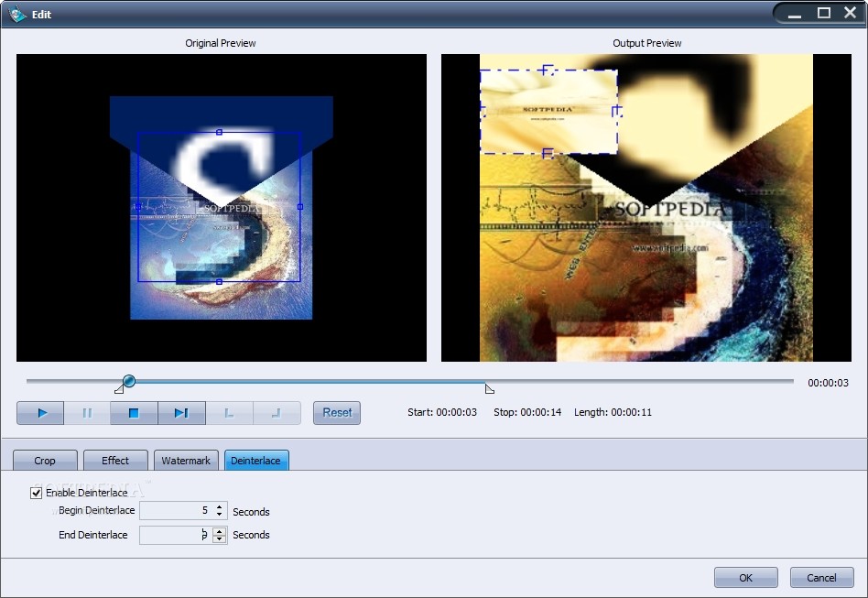
Task: Set trim end mark bracket icon
Action: (x=277, y=413)
